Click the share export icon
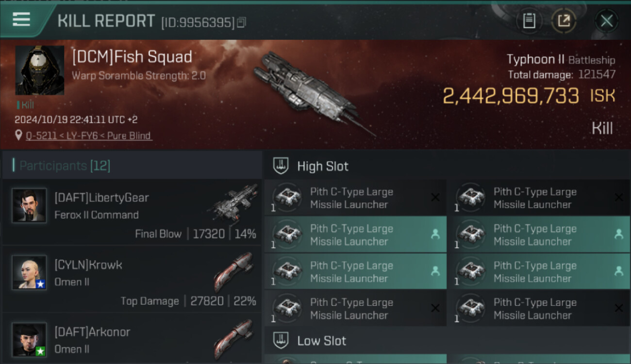Viewport: 631px width, 364px height. click(x=564, y=21)
